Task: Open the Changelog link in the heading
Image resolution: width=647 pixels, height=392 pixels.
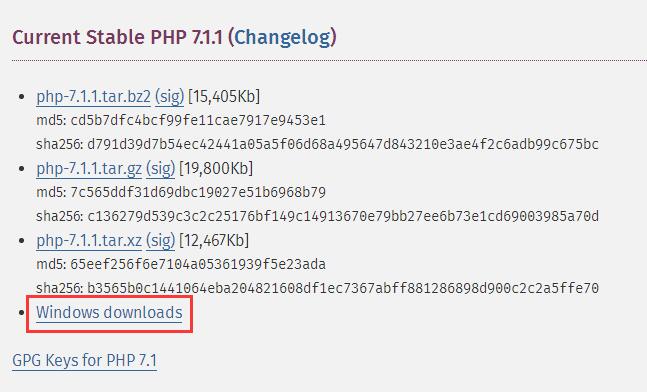Action: point(283,38)
